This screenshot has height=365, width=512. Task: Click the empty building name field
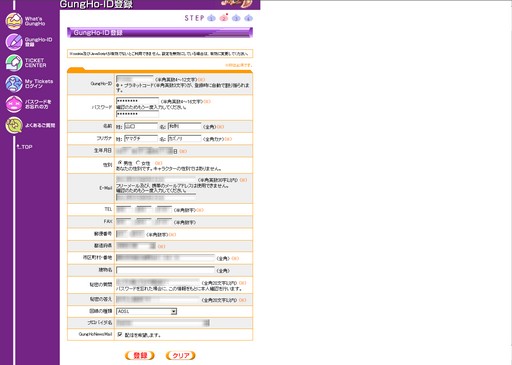(165, 270)
